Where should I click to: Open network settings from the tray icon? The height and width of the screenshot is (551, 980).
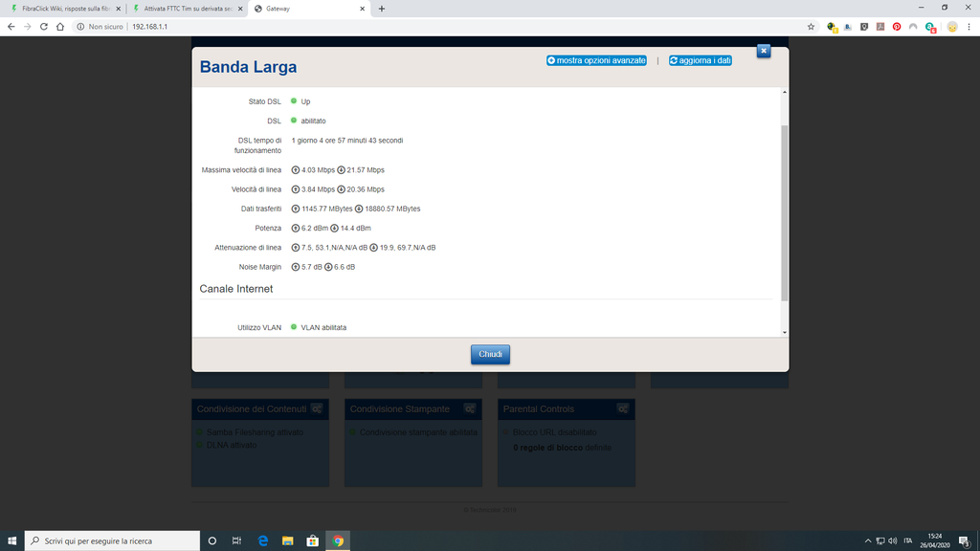pyautogui.click(x=880, y=541)
